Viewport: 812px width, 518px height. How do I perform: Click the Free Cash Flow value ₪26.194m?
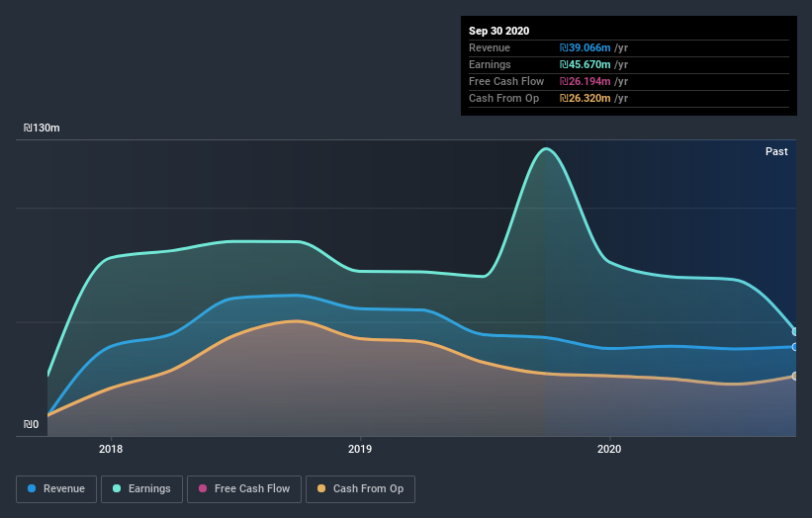point(585,81)
